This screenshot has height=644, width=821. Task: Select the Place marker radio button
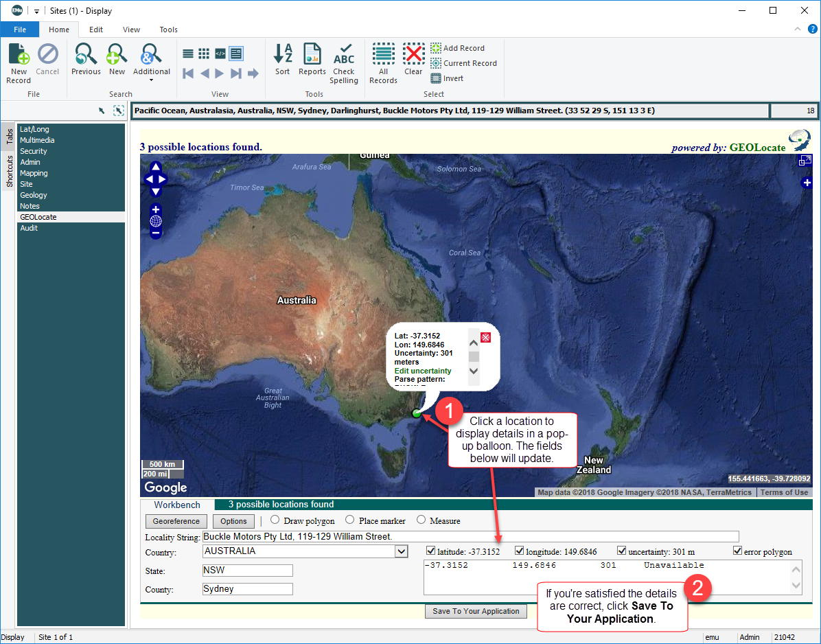(350, 520)
